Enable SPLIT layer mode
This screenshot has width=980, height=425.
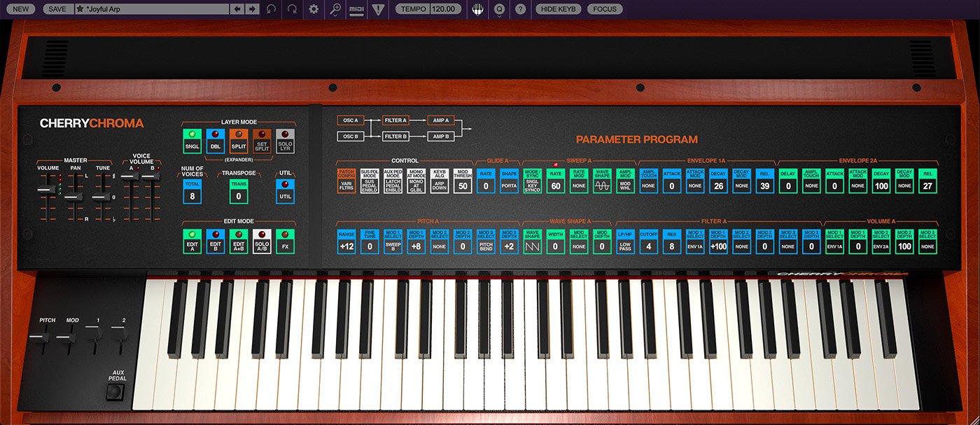point(238,139)
